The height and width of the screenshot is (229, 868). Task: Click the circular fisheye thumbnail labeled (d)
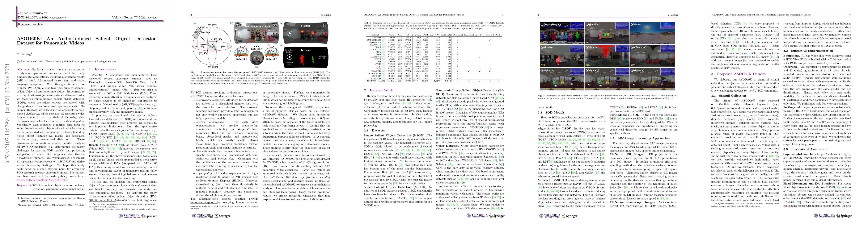point(257,58)
